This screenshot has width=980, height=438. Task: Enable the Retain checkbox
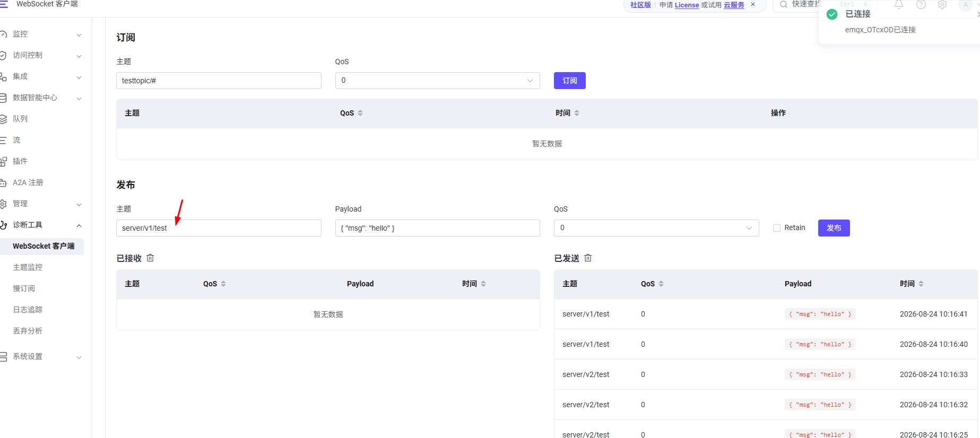point(777,228)
